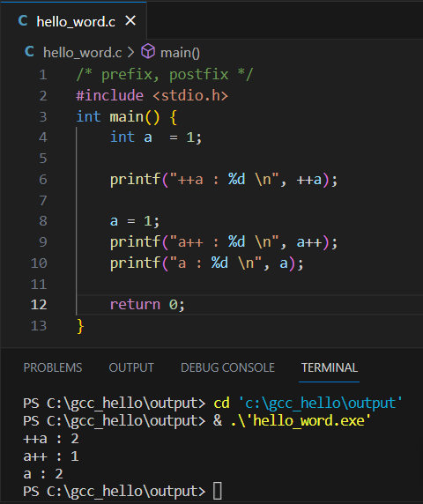Switch to the PROBLEMS panel tab
This screenshot has height=504, width=423.
coord(53,367)
